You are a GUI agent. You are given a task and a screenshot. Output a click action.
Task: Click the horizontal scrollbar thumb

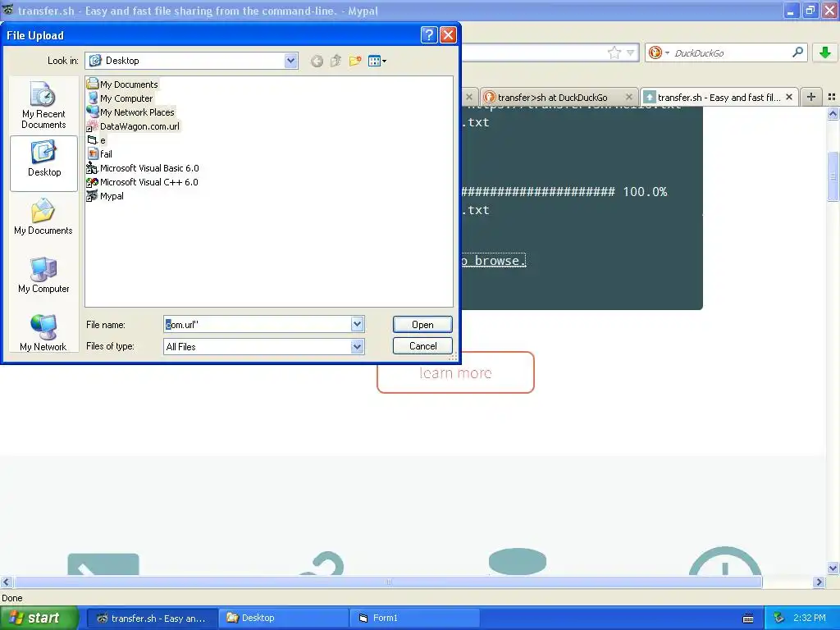click(388, 582)
